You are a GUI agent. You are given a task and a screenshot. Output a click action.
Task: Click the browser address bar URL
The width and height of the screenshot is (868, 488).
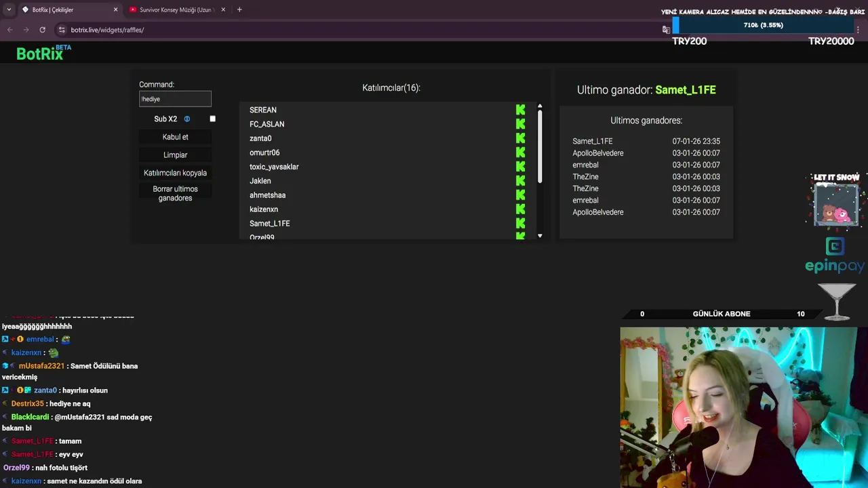coord(107,30)
